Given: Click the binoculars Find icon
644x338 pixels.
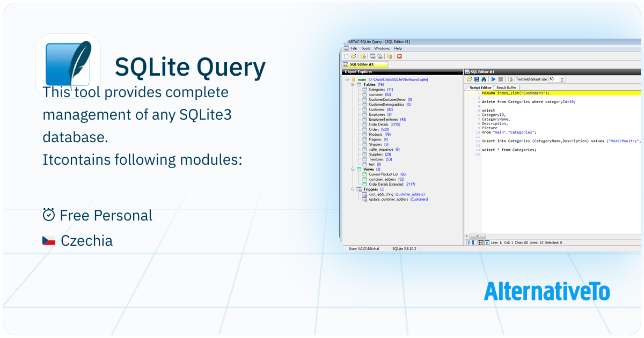Looking at the screenshot, I should tap(484, 79).
